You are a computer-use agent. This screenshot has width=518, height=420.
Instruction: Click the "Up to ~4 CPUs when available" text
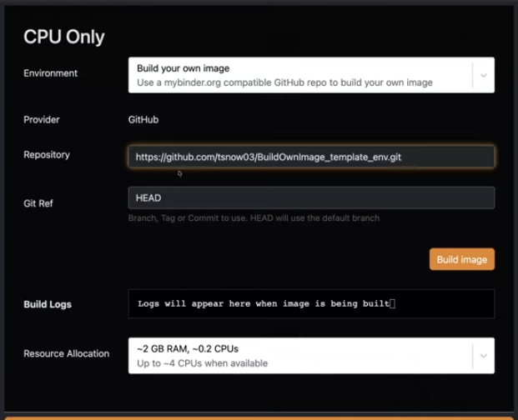[202, 363]
